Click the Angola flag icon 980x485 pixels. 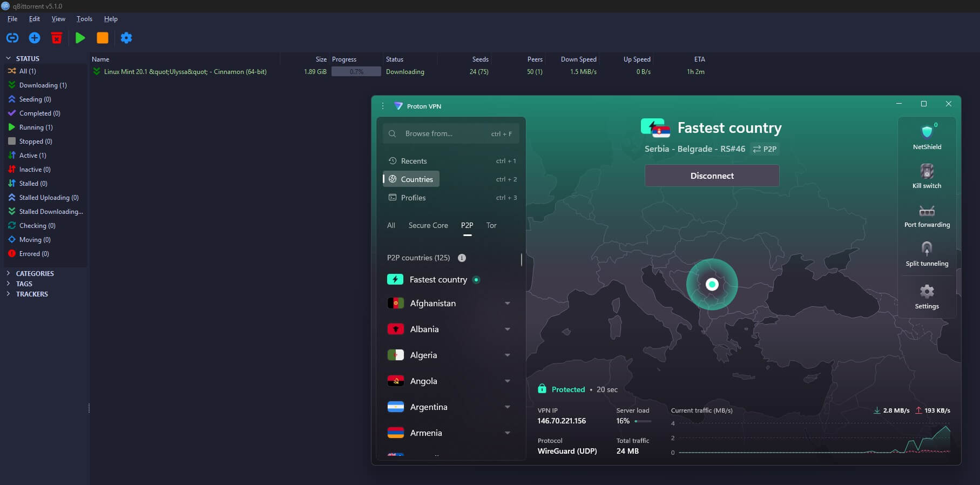396,381
